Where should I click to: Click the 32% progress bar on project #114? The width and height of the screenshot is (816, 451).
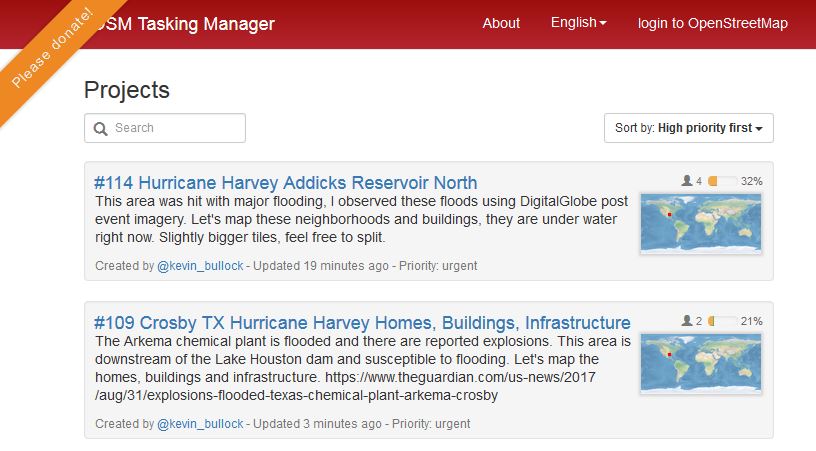722,181
